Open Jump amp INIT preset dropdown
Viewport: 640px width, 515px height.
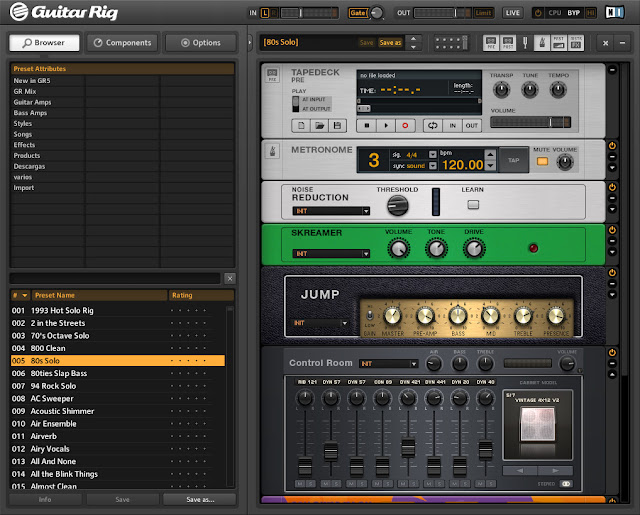pyautogui.click(x=320, y=323)
